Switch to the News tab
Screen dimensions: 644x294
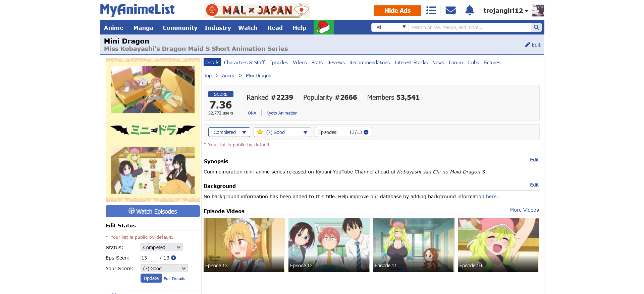(x=438, y=63)
